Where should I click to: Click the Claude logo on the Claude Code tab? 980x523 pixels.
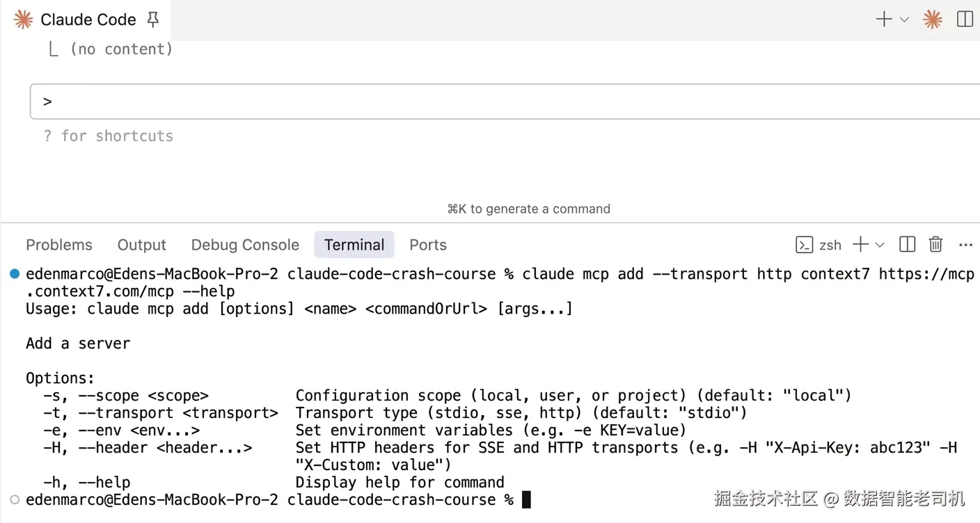24,19
